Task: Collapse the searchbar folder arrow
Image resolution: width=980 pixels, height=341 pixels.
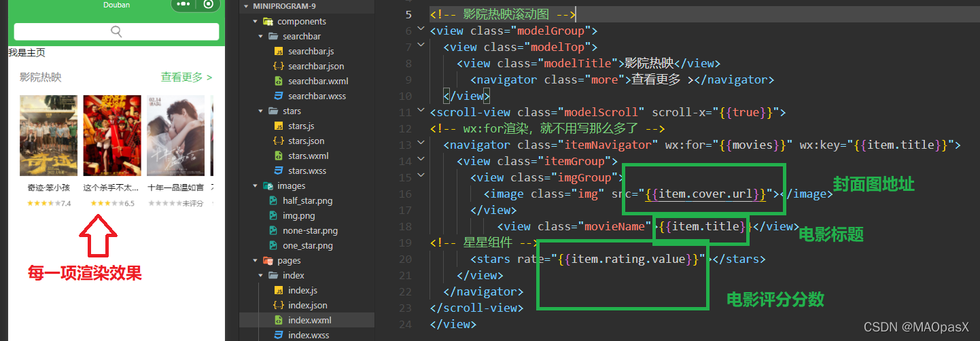Action: (x=261, y=36)
